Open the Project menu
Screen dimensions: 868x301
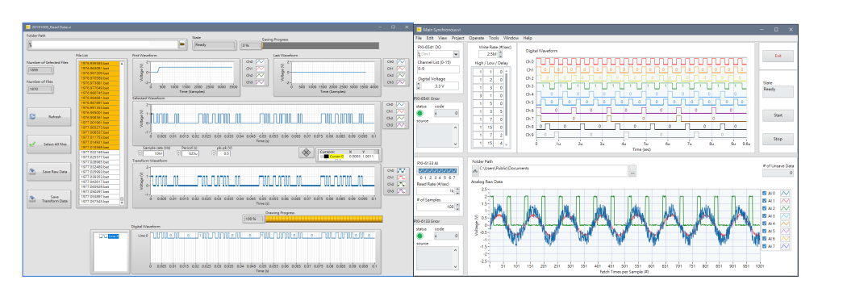(458, 38)
